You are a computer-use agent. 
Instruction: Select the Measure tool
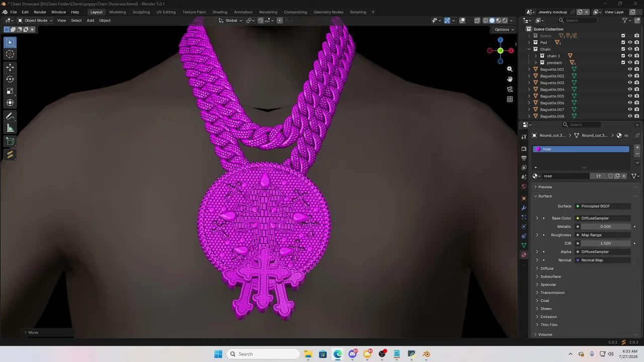[10, 128]
